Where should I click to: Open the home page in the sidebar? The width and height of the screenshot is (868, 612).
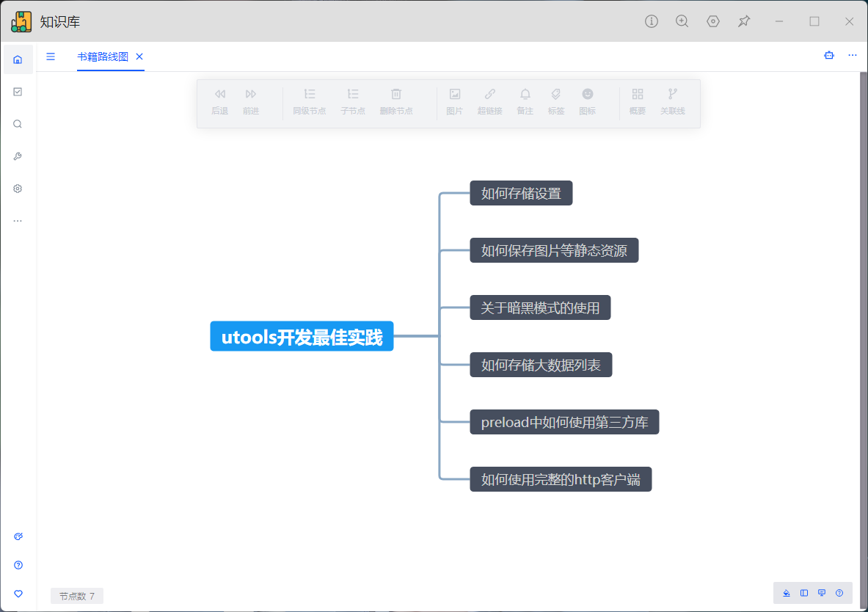pos(18,59)
